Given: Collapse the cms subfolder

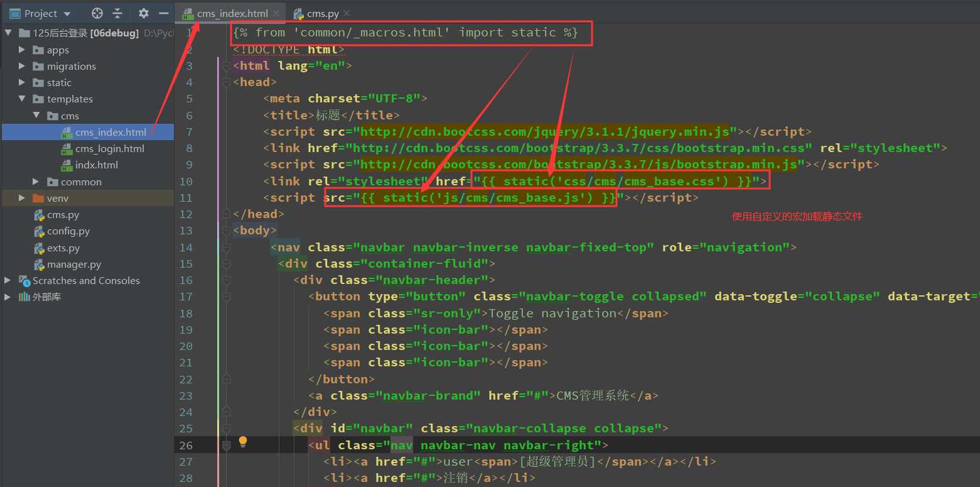Looking at the screenshot, I should [36, 116].
